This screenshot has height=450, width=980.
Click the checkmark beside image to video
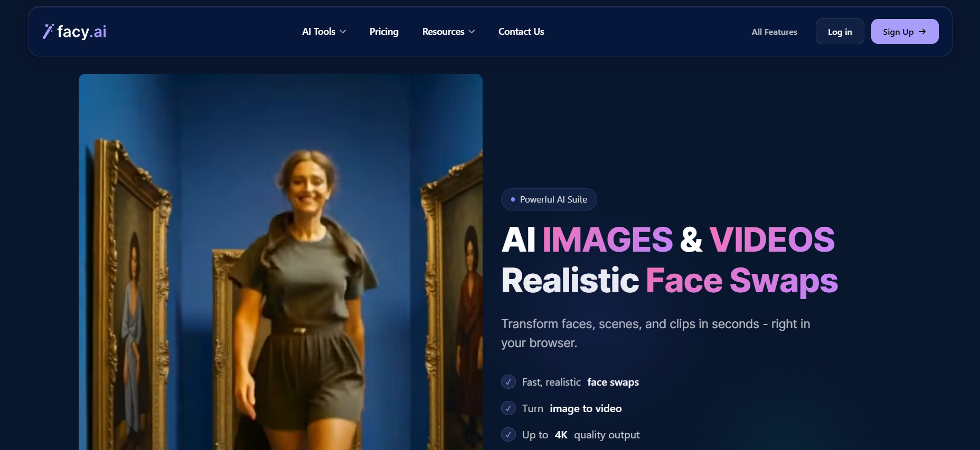click(508, 408)
